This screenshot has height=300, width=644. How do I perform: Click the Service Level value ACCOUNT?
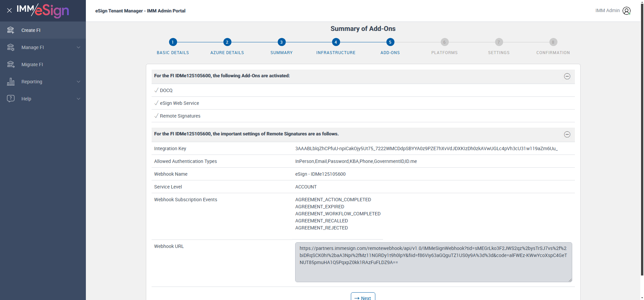[306, 187]
